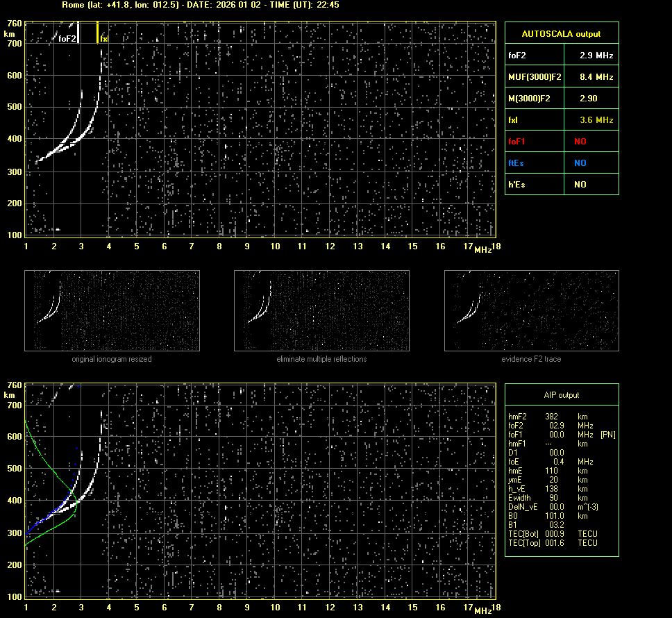Select the 'eliminate multiple reflections' thumbnail

click(x=321, y=310)
